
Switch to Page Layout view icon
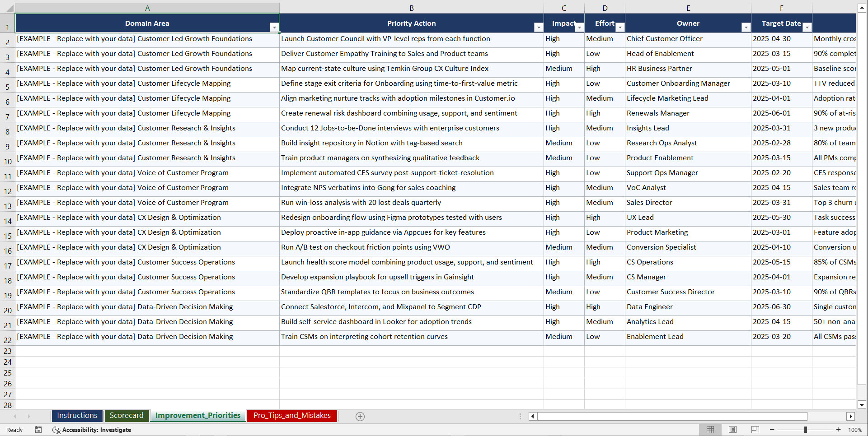click(x=732, y=429)
